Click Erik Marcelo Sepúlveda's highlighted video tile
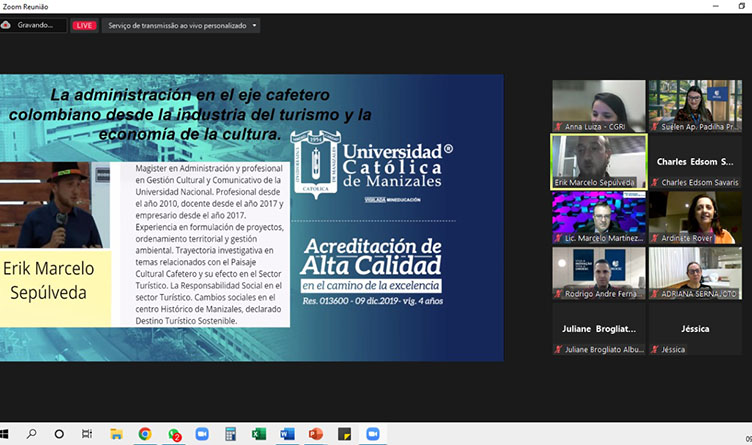The height and width of the screenshot is (445, 752). tap(598, 161)
